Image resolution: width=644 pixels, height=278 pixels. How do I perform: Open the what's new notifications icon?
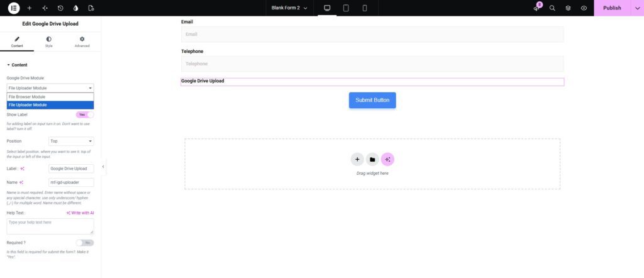[536, 8]
